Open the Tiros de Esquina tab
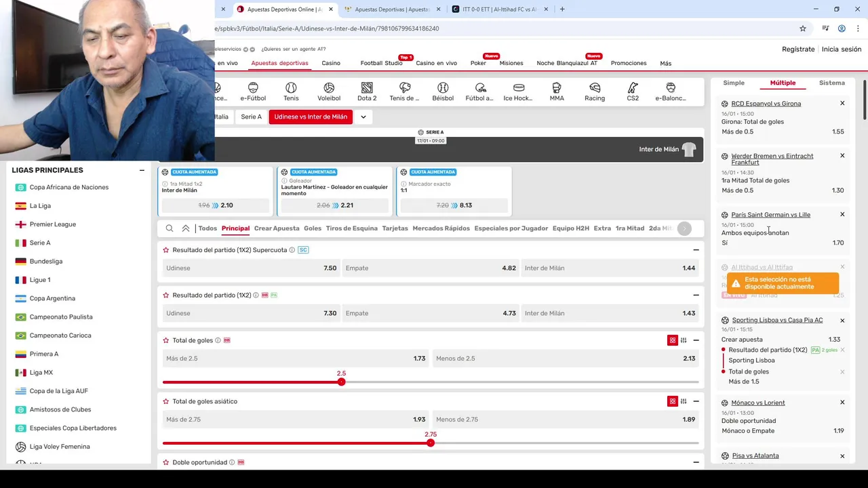This screenshot has height=488, width=868. click(x=352, y=228)
